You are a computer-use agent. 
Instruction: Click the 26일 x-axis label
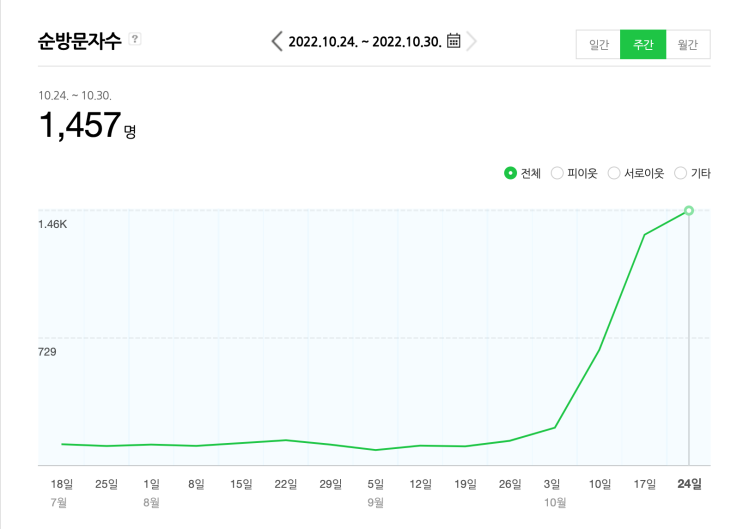pos(510,484)
